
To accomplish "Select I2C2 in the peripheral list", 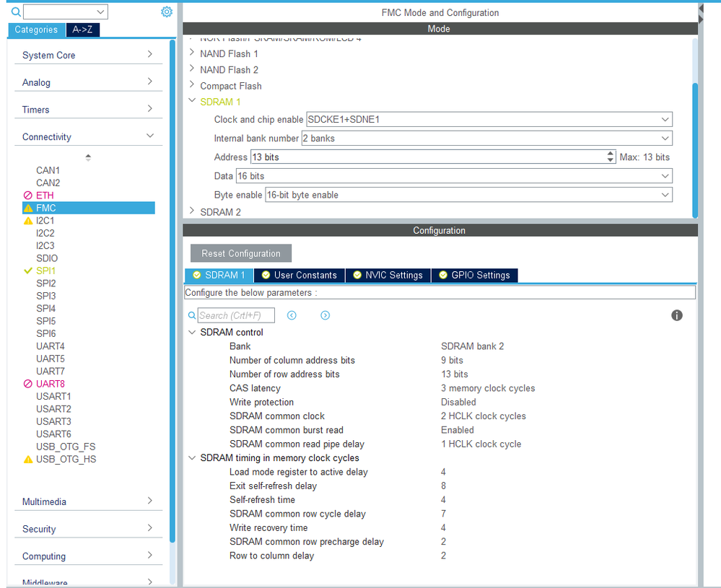I will click(45, 233).
